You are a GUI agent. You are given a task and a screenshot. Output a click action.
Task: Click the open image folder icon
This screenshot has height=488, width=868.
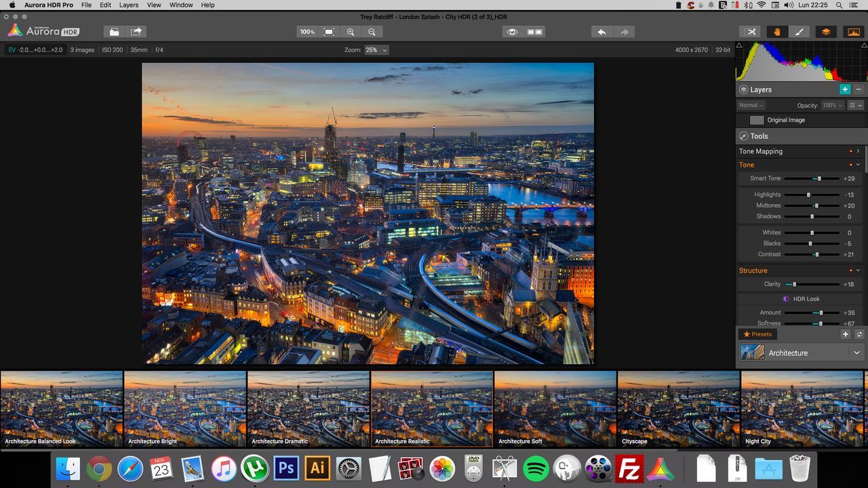pos(115,32)
